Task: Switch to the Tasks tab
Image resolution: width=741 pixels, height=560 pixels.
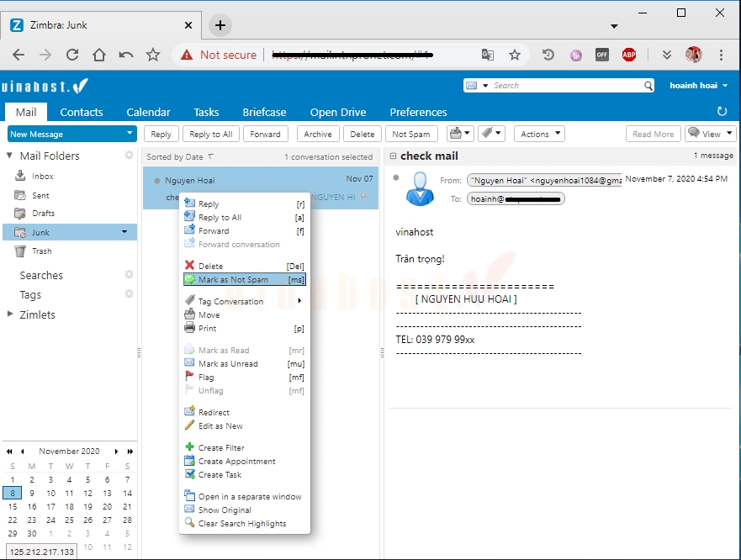Action: click(206, 112)
